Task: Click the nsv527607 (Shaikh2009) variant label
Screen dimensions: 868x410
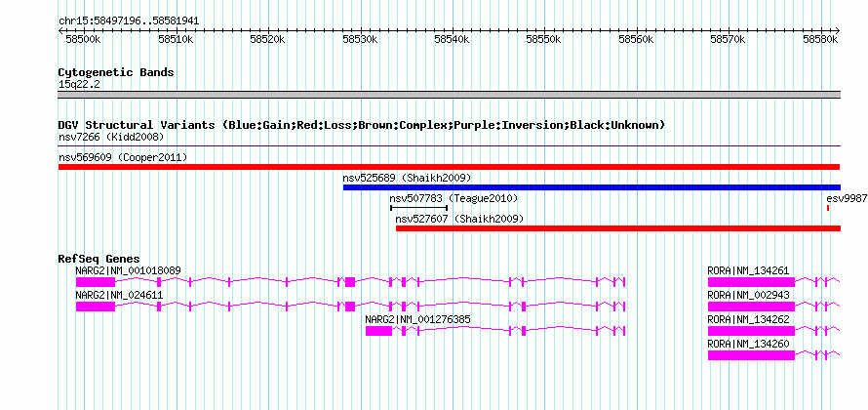Action: pos(459,219)
